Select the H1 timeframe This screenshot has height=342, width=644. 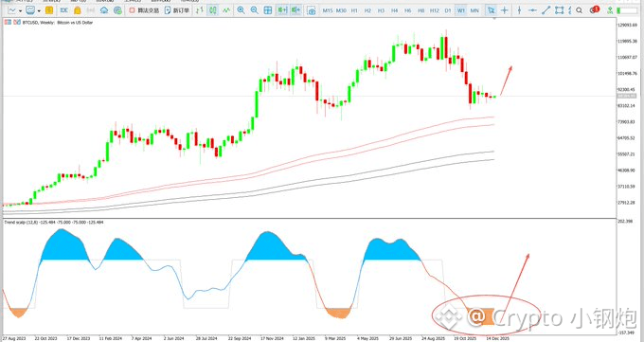point(354,10)
